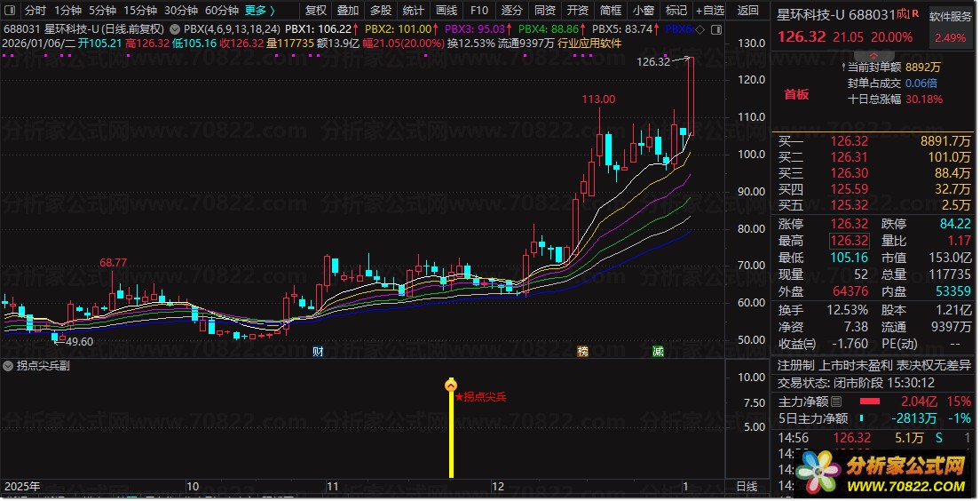Select the 5分钟 period

102,11
